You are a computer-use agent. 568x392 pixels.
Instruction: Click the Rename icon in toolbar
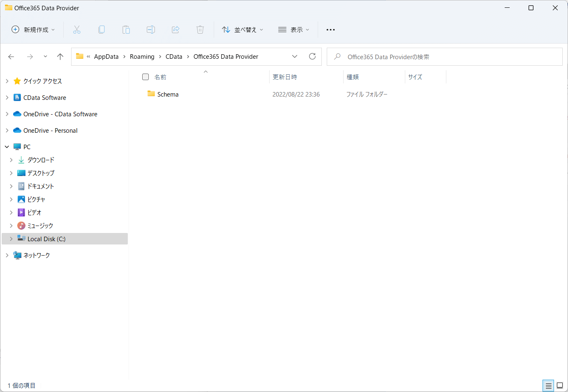tap(151, 30)
